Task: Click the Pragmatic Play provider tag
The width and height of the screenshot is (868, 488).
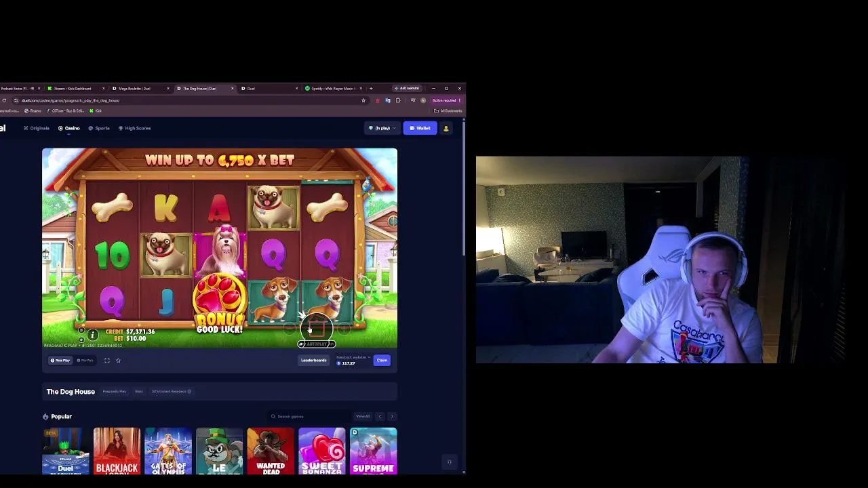Action: [115, 392]
